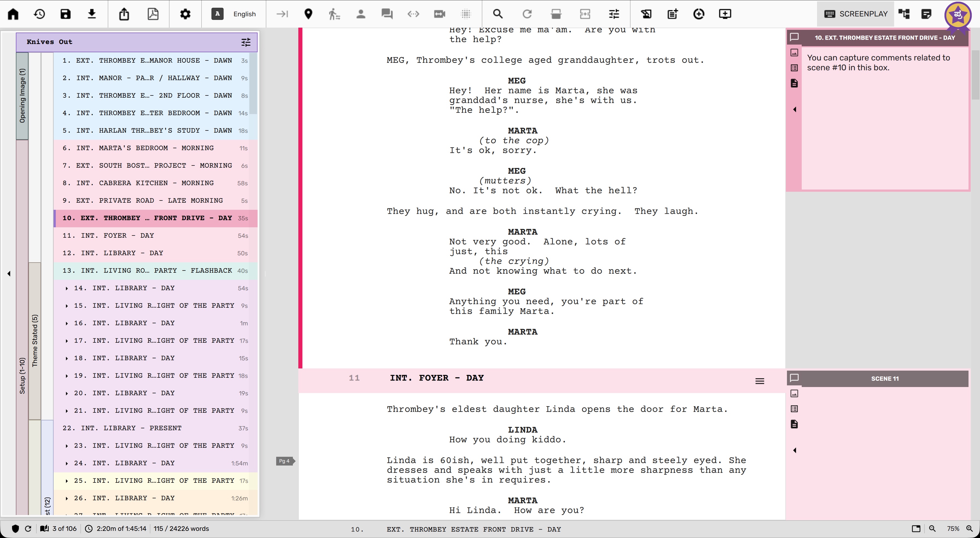Expand scene 24 INT. LIBRARY - DAY
Viewport: 980px width, 538px height.
click(67, 463)
